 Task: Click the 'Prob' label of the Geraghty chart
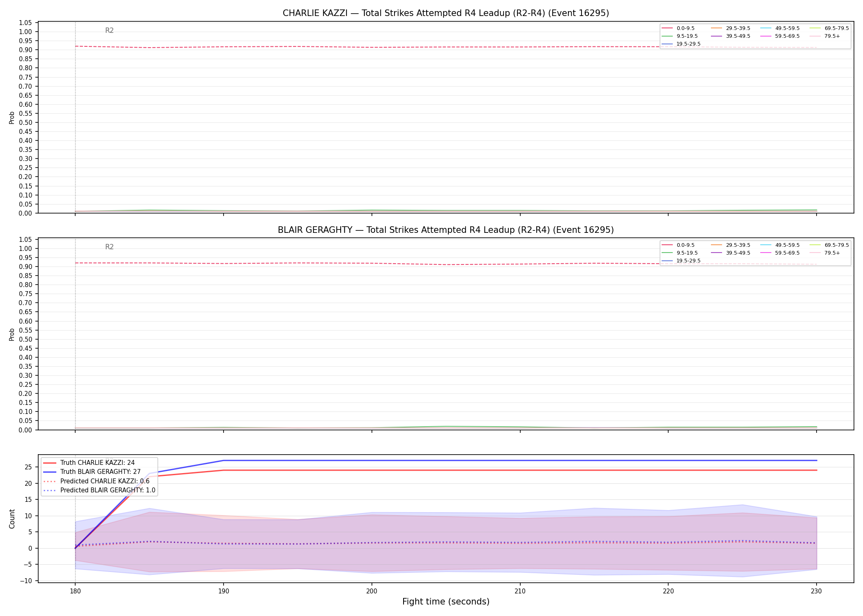click(x=12, y=334)
